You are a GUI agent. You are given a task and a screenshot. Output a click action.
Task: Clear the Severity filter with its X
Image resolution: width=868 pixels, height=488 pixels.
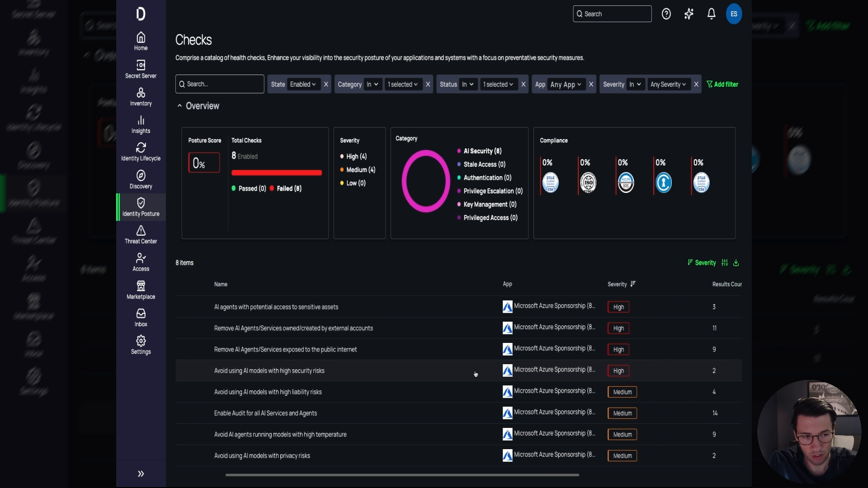[696, 84]
